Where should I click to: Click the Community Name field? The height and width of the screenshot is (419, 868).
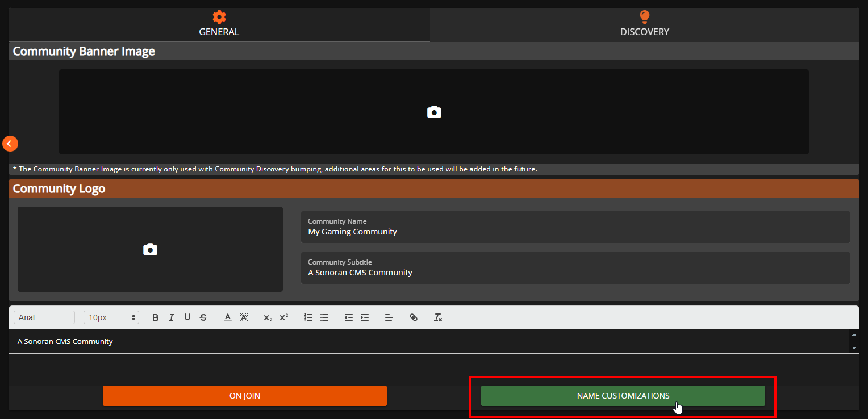(575, 227)
